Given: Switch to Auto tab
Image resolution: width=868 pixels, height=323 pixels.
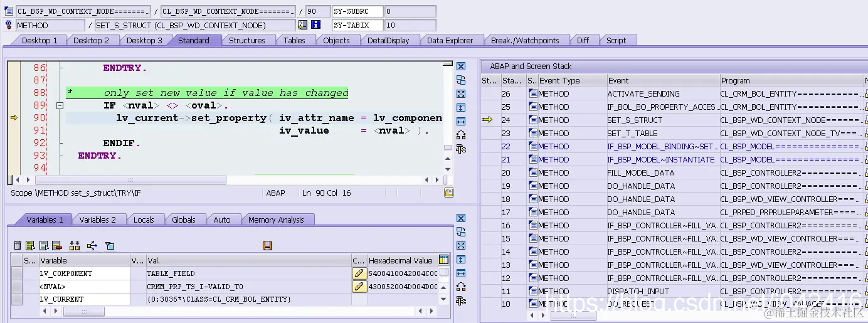Looking at the screenshot, I should (x=222, y=220).
